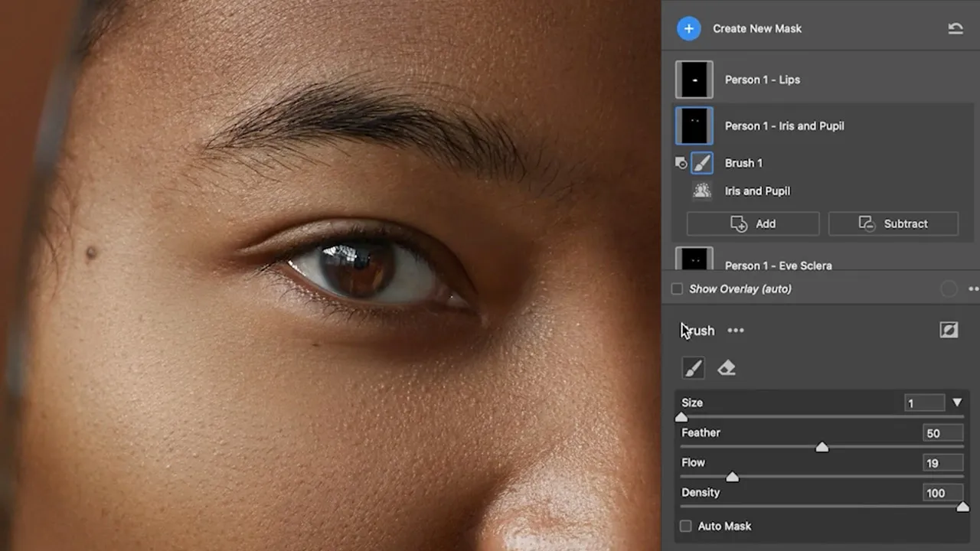Open the overlay options three-dot menu

pyautogui.click(x=973, y=289)
